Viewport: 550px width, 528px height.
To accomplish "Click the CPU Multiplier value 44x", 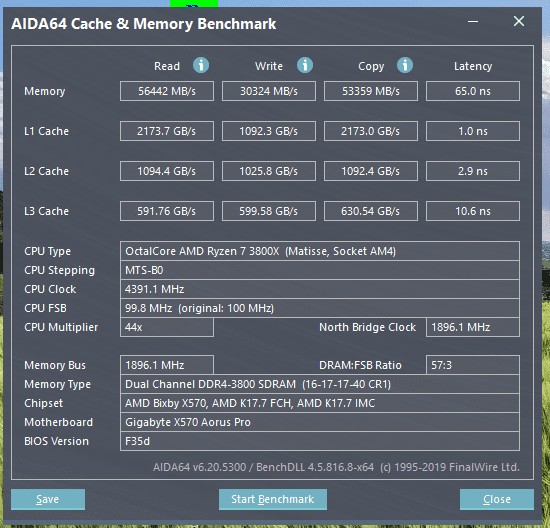I will click(x=167, y=327).
